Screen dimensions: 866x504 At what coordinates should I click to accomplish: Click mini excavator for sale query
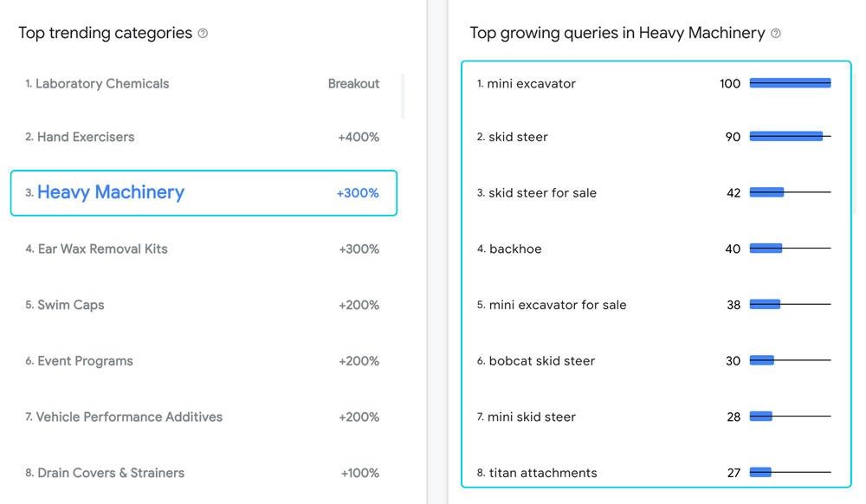(557, 305)
